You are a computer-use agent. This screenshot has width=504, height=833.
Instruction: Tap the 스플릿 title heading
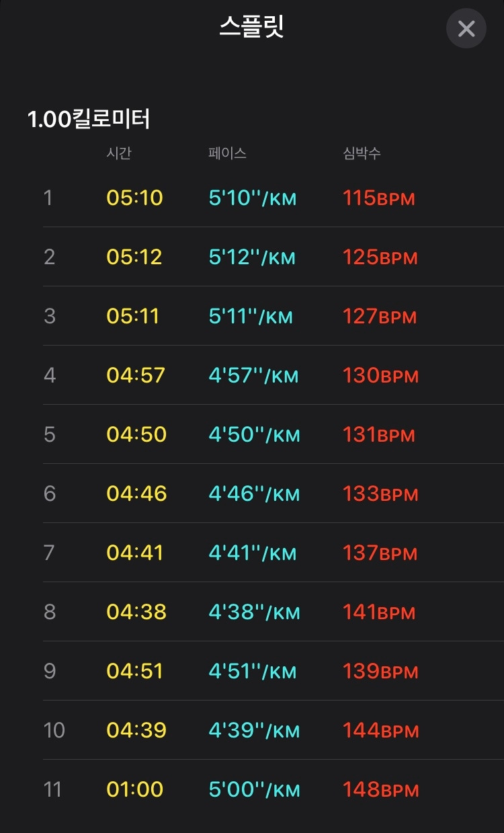252,28
